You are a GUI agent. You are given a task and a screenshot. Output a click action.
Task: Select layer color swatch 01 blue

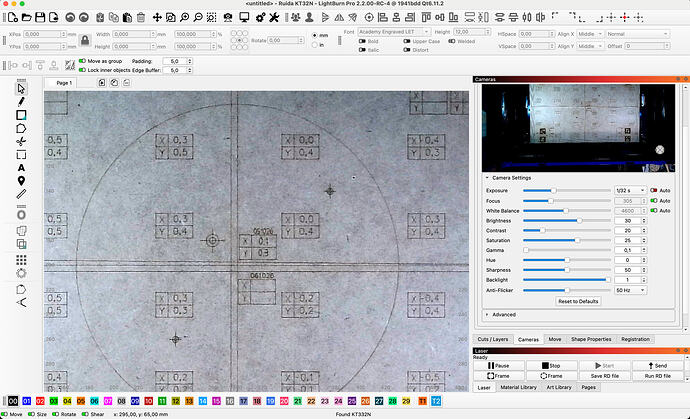coord(27,401)
